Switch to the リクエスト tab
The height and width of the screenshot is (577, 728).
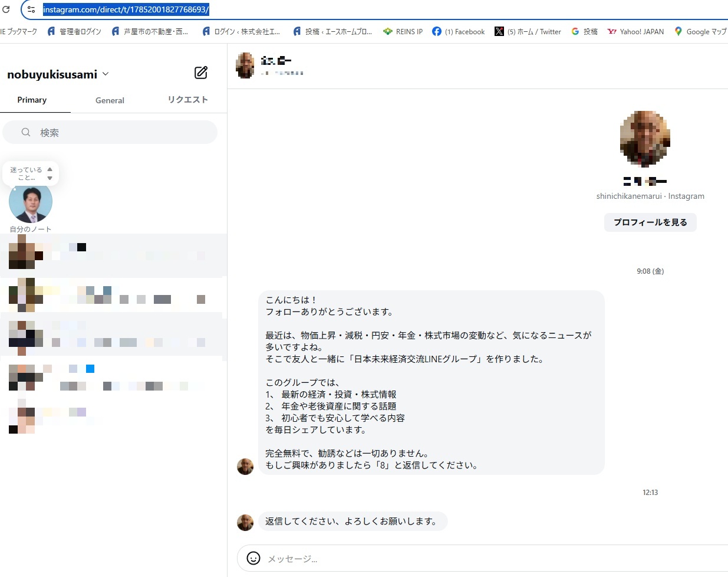point(187,100)
